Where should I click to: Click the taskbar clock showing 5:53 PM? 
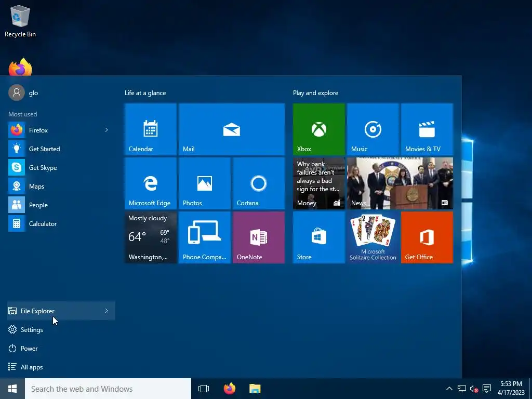[511, 389]
